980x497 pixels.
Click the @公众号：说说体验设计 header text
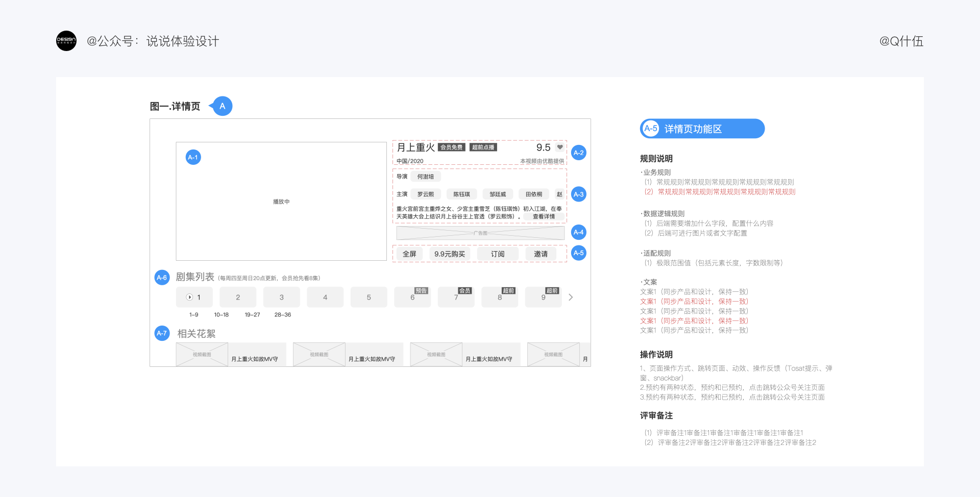(153, 41)
